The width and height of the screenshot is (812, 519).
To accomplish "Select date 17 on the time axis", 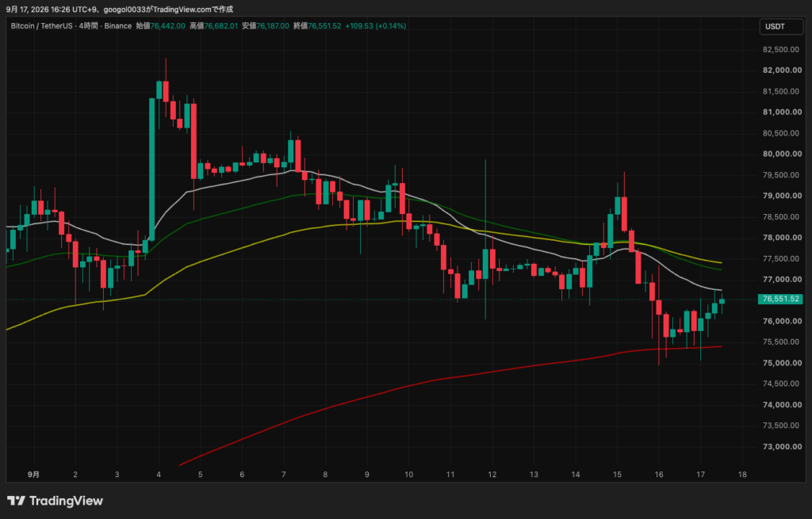I will click(701, 474).
